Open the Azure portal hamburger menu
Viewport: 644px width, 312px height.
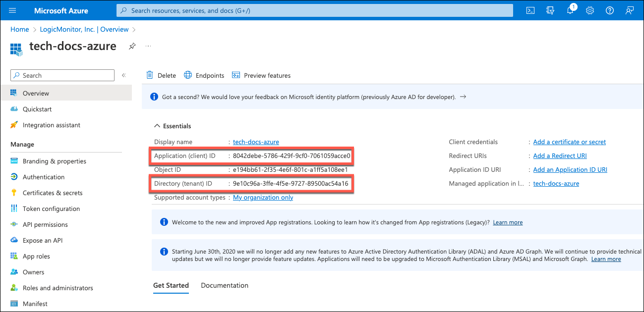click(12, 10)
